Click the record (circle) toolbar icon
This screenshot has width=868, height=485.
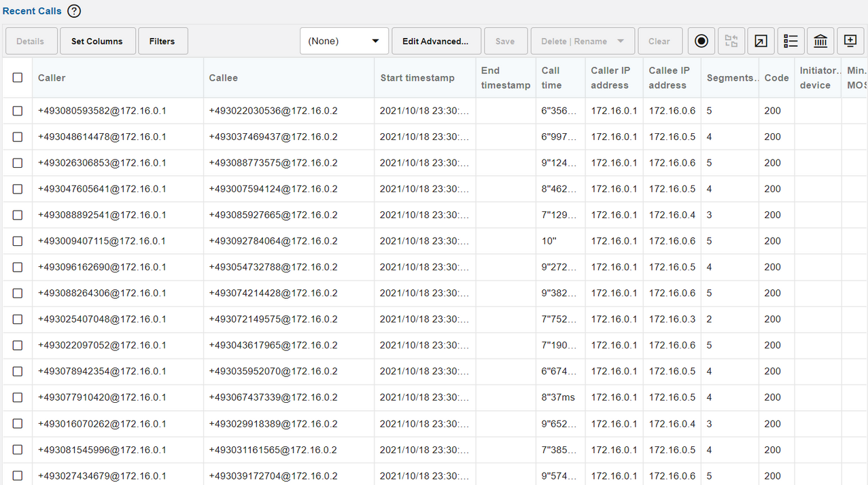click(x=701, y=41)
